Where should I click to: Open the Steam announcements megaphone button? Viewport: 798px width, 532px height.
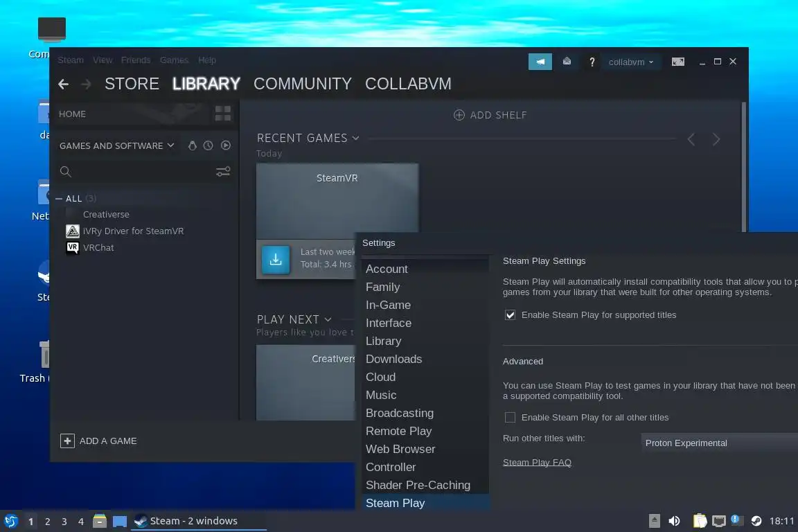(x=540, y=62)
